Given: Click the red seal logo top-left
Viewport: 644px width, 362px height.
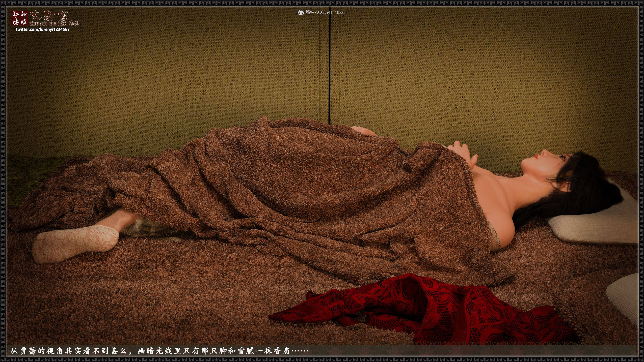Looking at the screenshot, I should 19,18.
